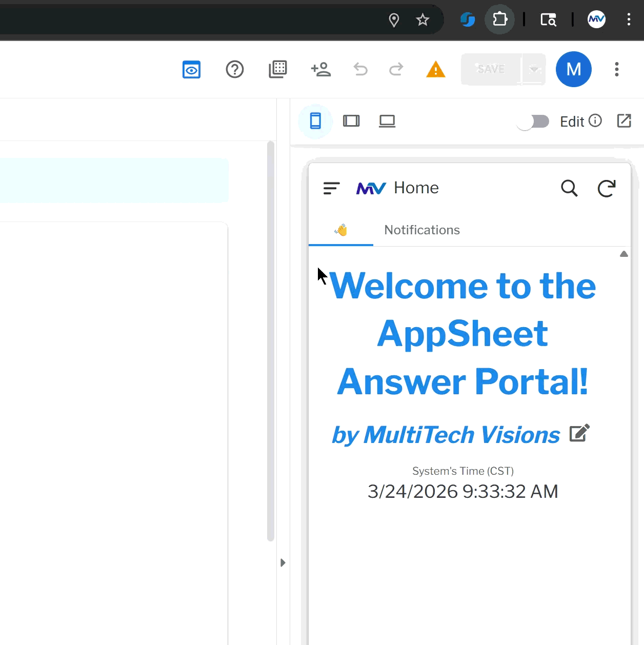Collapse preview pane with the side arrow
This screenshot has width=644, height=645.
coord(283,562)
